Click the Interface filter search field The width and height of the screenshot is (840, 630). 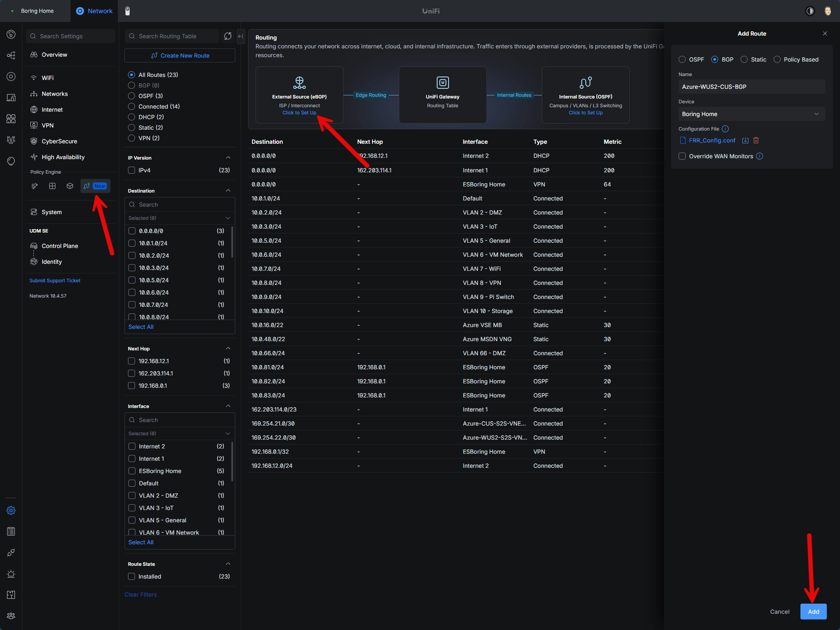[179, 420]
